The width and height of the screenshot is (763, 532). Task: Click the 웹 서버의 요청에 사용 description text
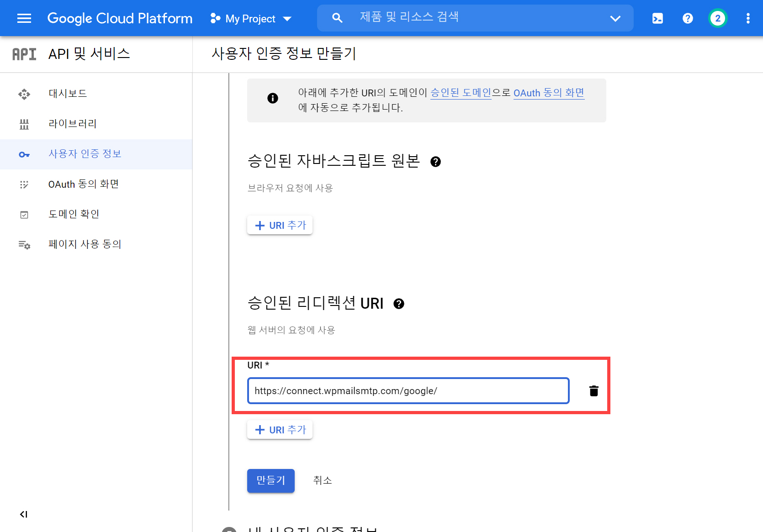click(x=291, y=330)
